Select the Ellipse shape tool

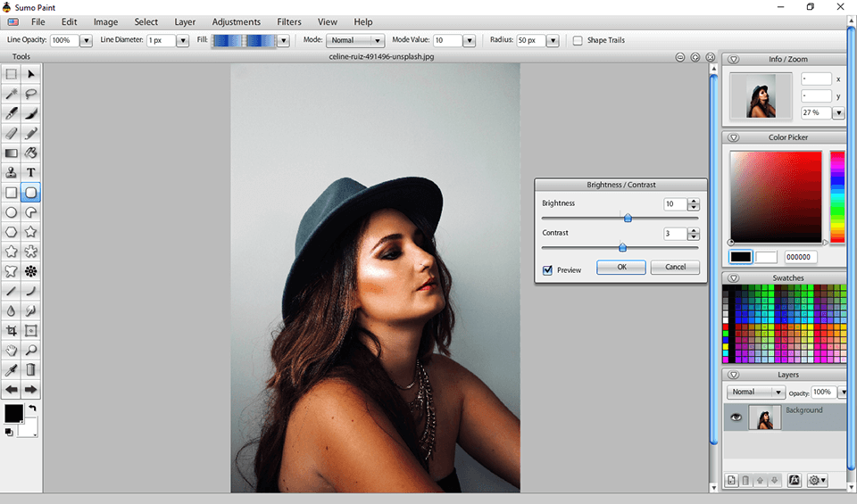[x=11, y=212]
